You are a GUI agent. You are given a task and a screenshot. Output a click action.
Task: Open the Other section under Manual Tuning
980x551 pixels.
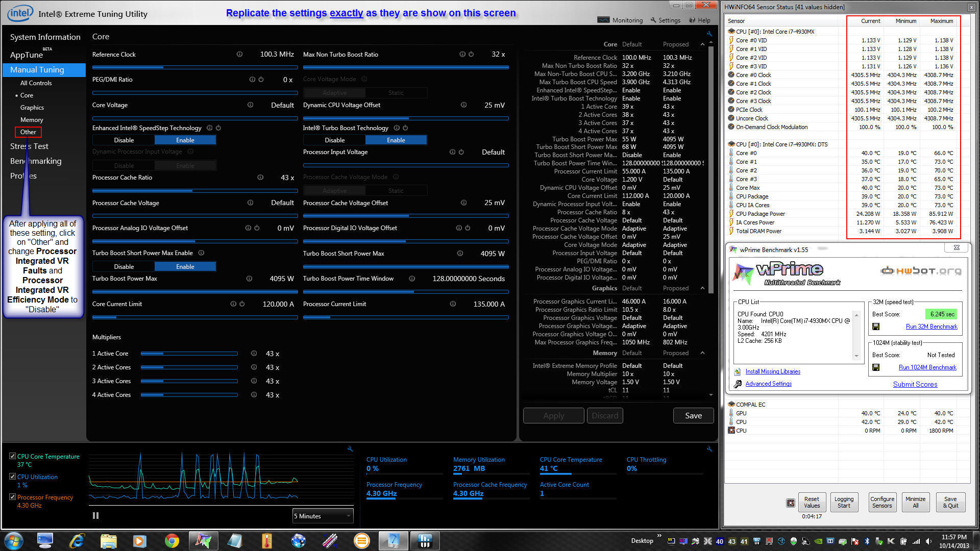coord(28,132)
